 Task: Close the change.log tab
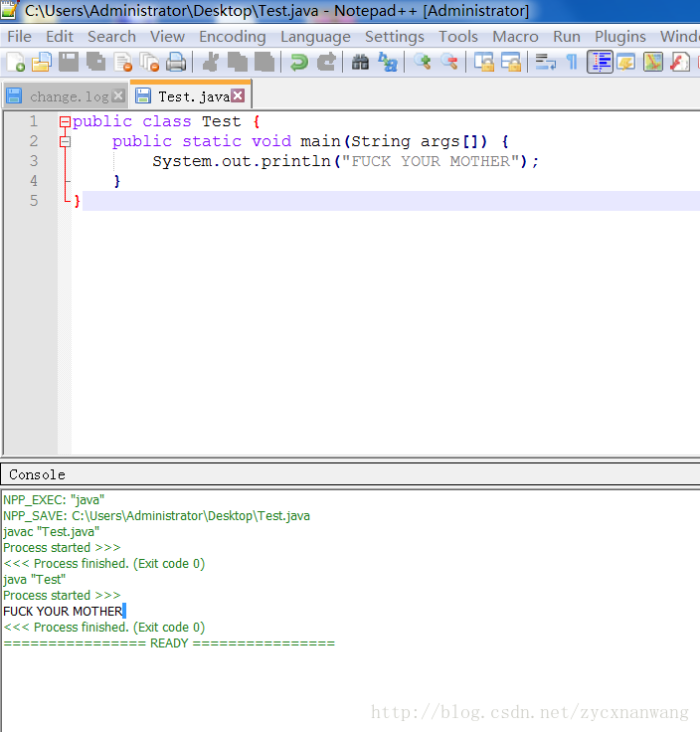(118, 95)
